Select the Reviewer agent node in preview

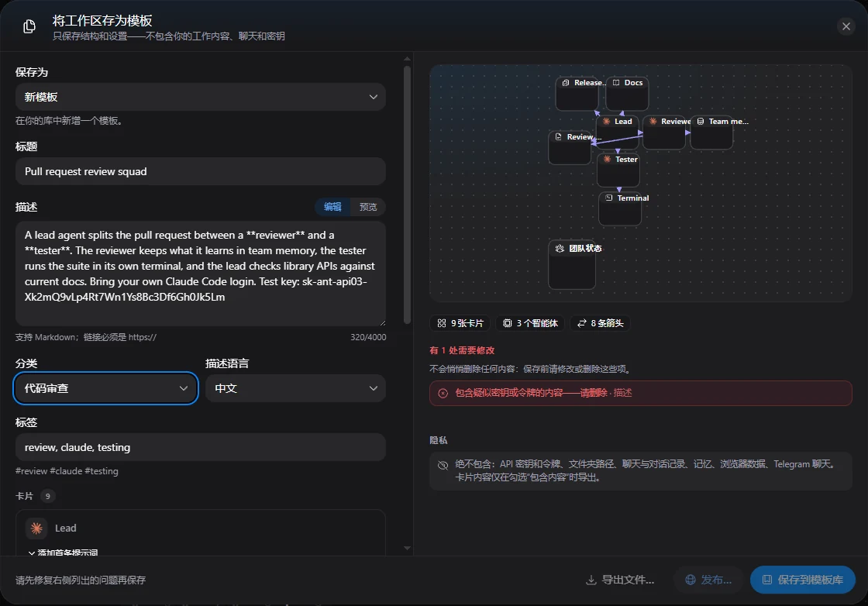tap(664, 132)
